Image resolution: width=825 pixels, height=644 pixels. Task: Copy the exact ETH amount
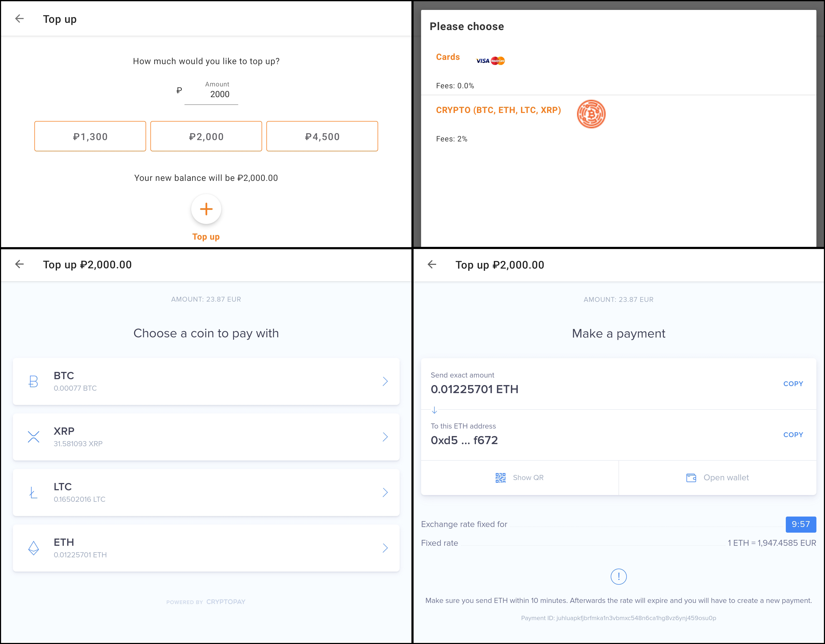pyautogui.click(x=793, y=383)
